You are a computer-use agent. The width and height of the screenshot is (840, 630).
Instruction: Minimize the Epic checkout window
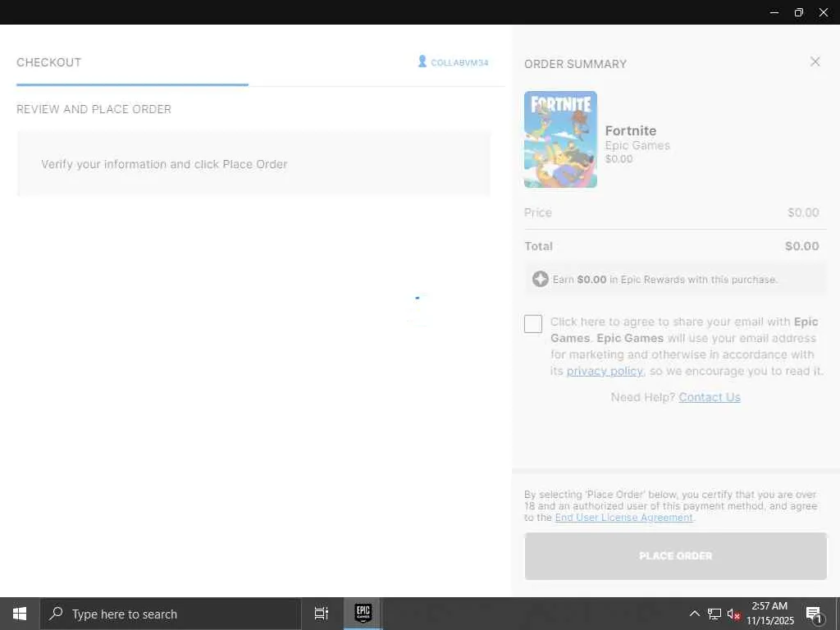point(774,12)
